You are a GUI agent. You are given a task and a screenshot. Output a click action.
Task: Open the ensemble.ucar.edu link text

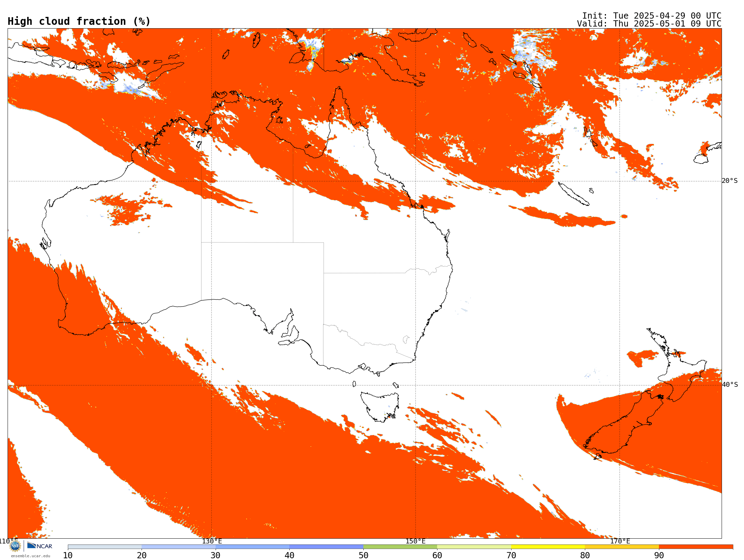pos(30,556)
